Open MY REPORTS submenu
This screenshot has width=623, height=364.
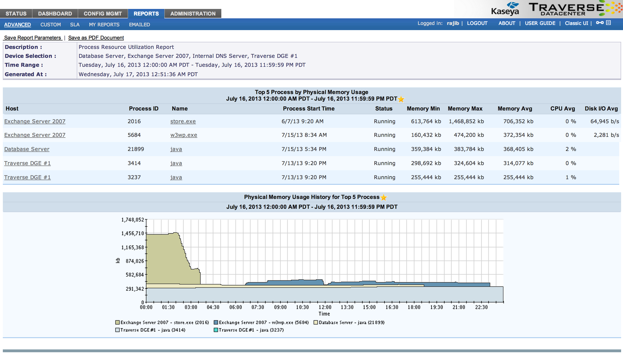pyautogui.click(x=104, y=24)
